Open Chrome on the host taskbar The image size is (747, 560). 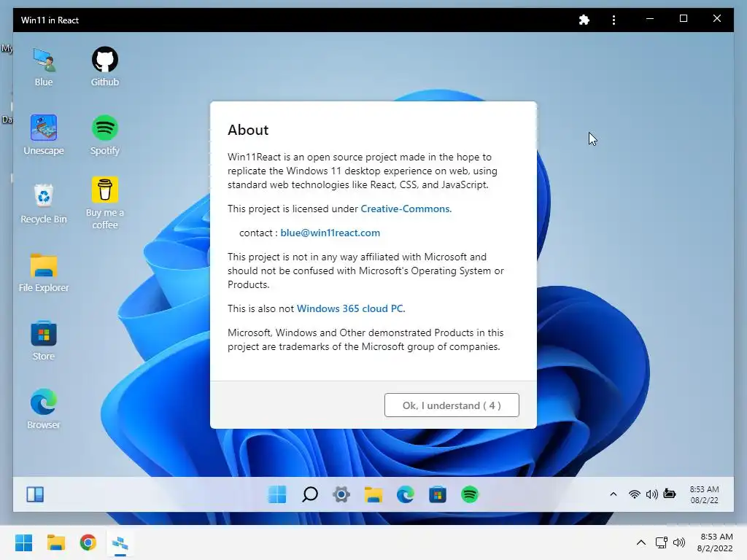(88, 542)
